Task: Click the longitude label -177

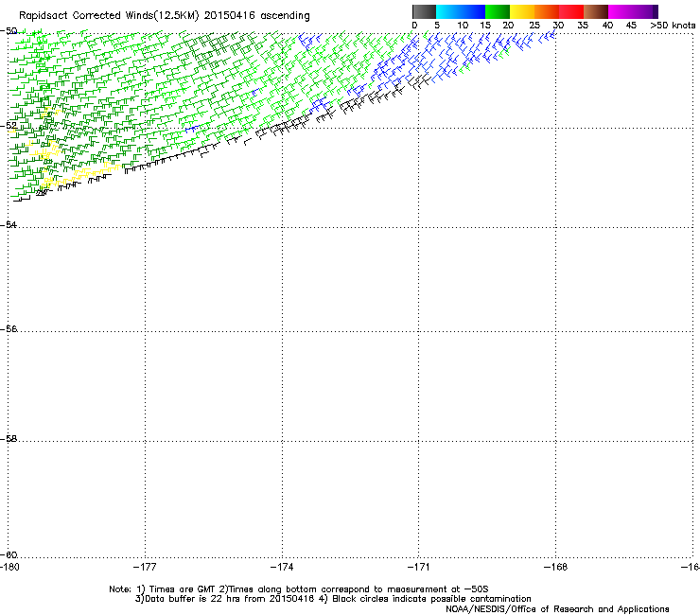Action: click(145, 567)
